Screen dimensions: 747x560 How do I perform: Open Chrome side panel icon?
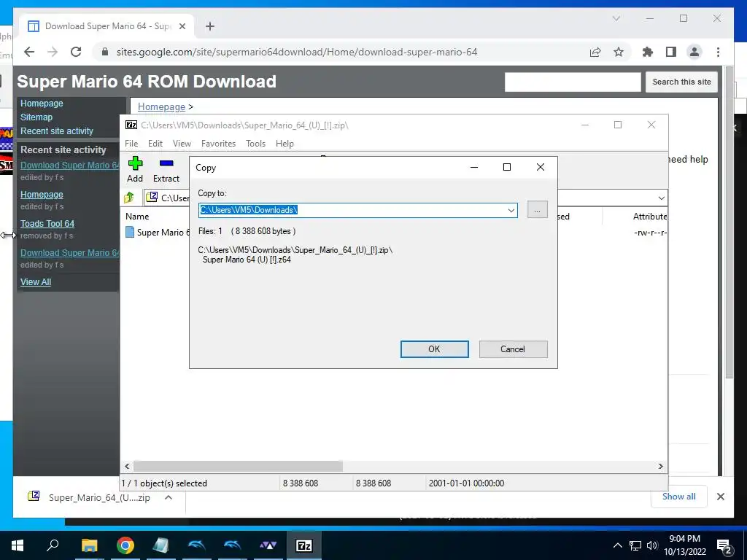[x=671, y=52]
